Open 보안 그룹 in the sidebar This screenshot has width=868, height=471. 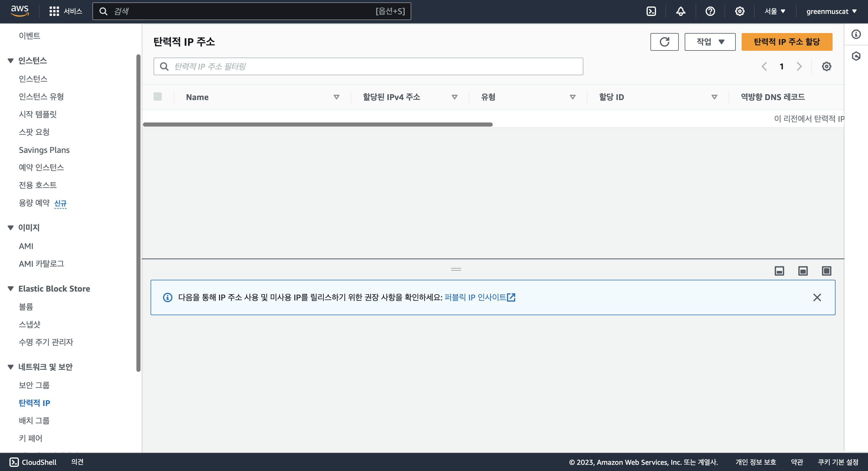[x=34, y=385]
